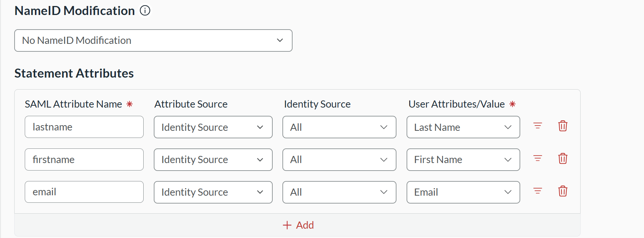This screenshot has height=238, width=644.
Task: Open Attribute Source dropdown in email row
Action: coord(213,192)
